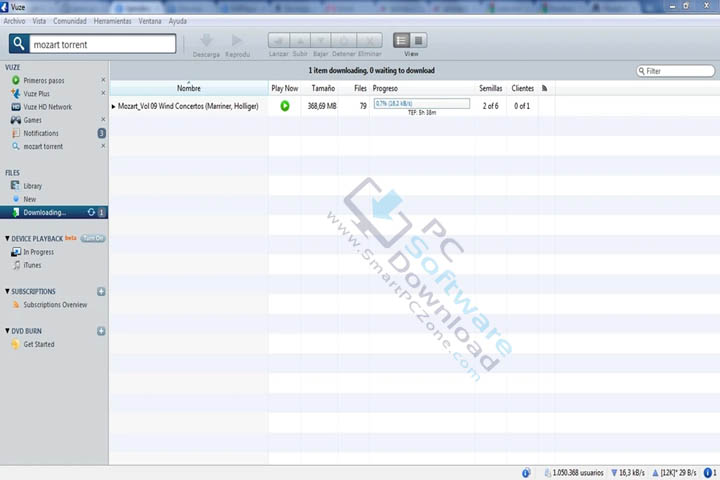Screen dimensions: 720x480
Task: Click the download progress bar
Action: pos(422,103)
